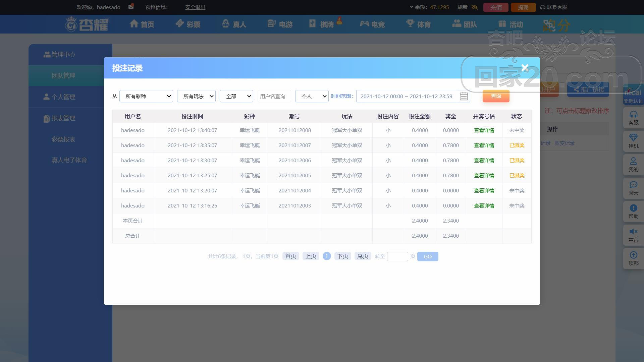Select 彩票报表 in left sidebar
The height and width of the screenshot is (362, 644).
coord(63,139)
